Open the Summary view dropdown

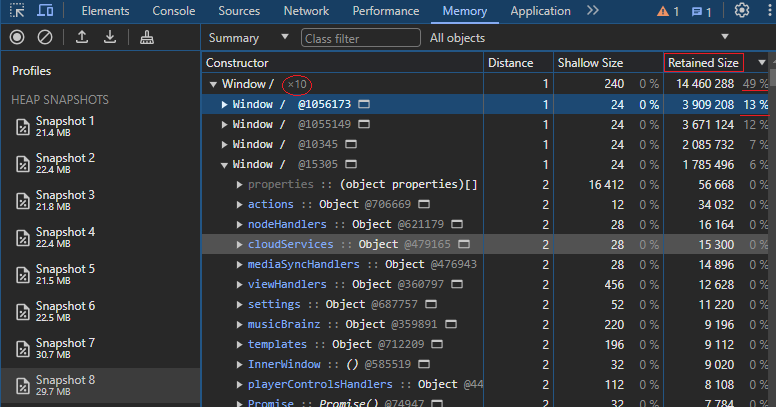(249, 38)
